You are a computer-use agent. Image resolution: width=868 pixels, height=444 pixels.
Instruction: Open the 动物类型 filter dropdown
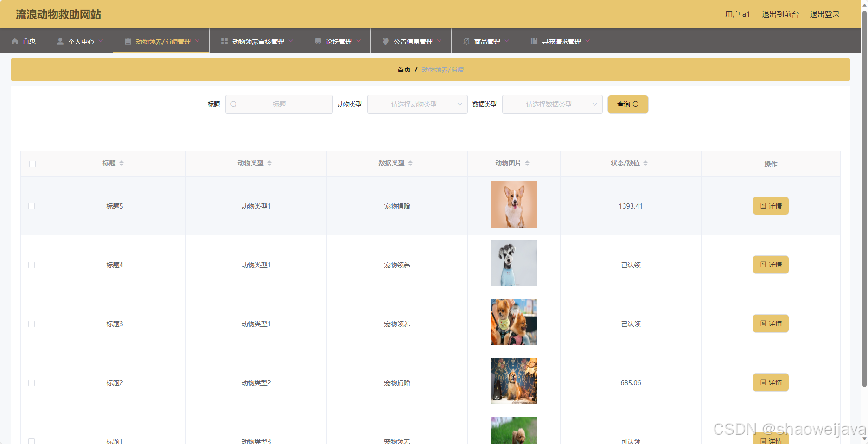[x=417, y=104]
